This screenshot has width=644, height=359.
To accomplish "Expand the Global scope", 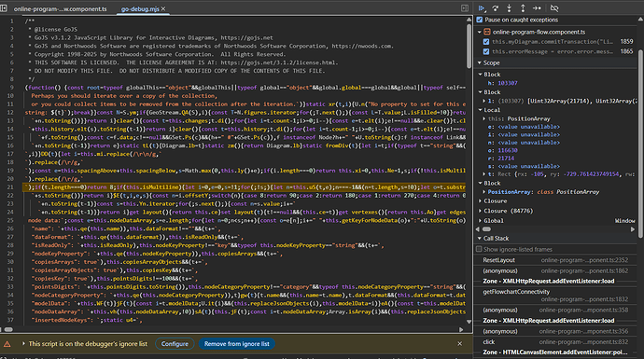I will tap(480, 221).
